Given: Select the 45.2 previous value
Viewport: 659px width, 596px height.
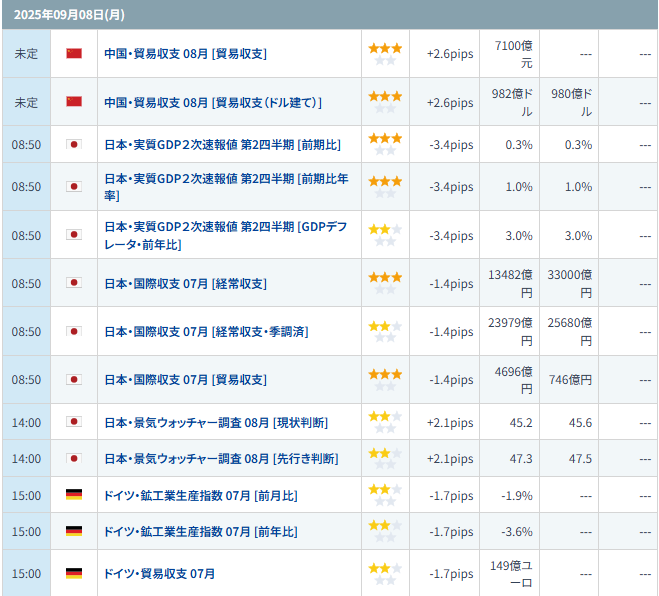Looking at the screenshot, I should (521, 422).
